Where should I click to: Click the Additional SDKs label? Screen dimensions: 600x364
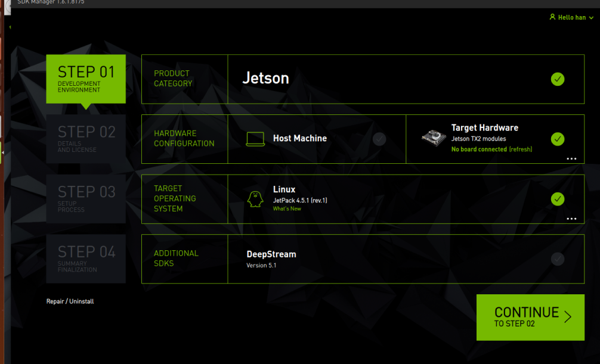[176, 259]
